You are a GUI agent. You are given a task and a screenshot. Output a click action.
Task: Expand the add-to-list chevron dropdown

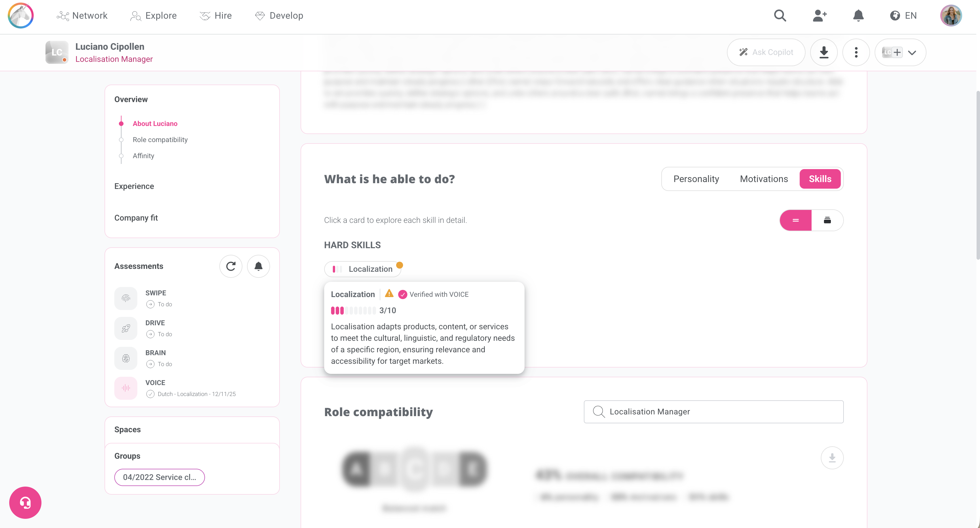(912, 52)
